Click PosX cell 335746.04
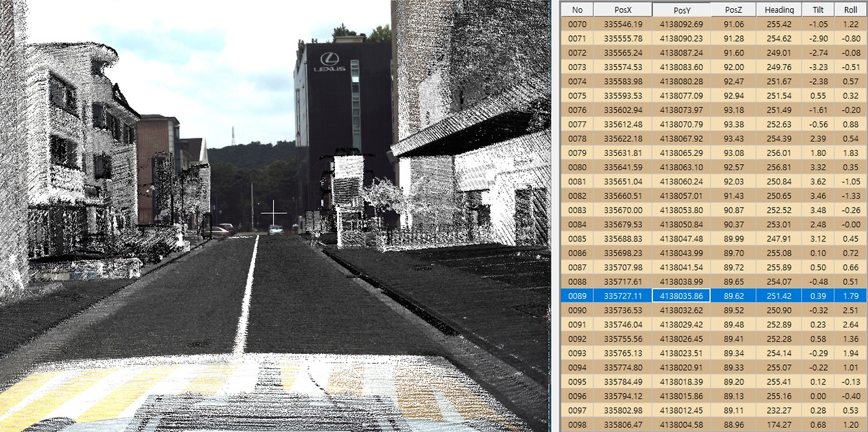The image size is (868, 432). (623, 323)
